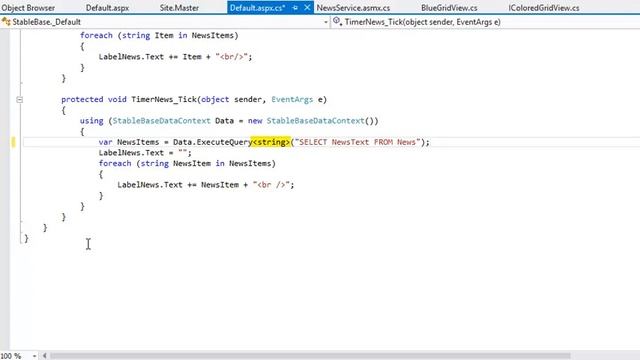This screenshot has width=640, height=360.
Task: Switch to BlueGridView.cs tab
Action: (x=449, y=8)
